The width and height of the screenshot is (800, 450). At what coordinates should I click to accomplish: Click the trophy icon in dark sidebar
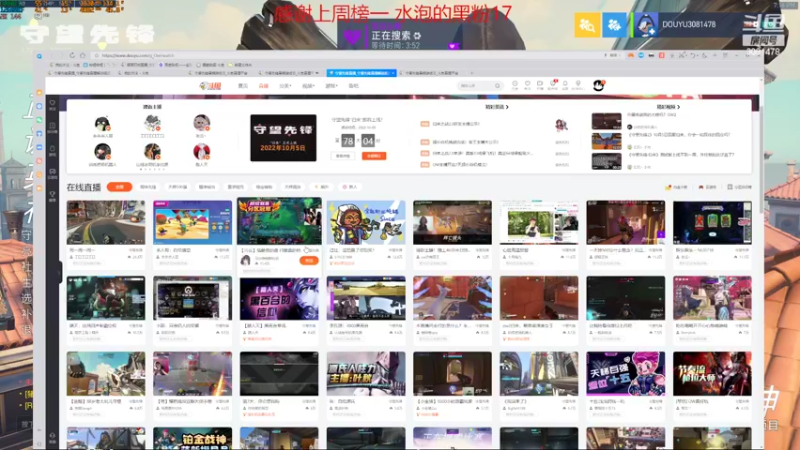(x=53, y=195)
